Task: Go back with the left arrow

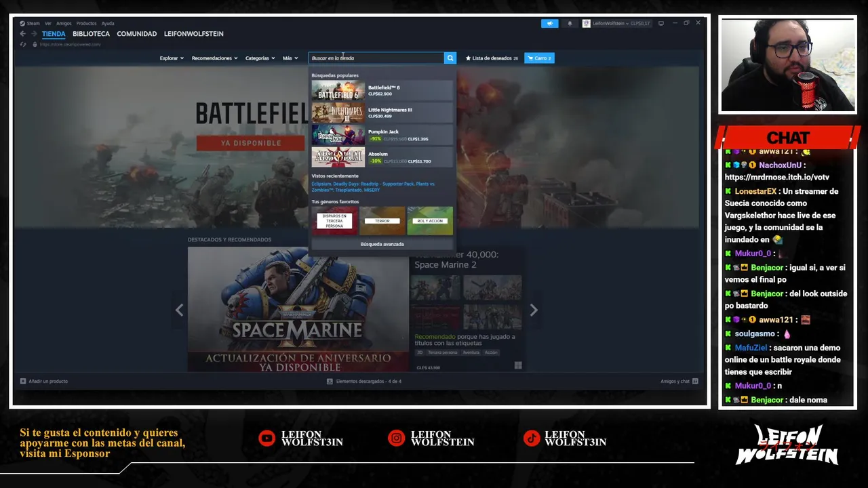Action: [22, 34]
